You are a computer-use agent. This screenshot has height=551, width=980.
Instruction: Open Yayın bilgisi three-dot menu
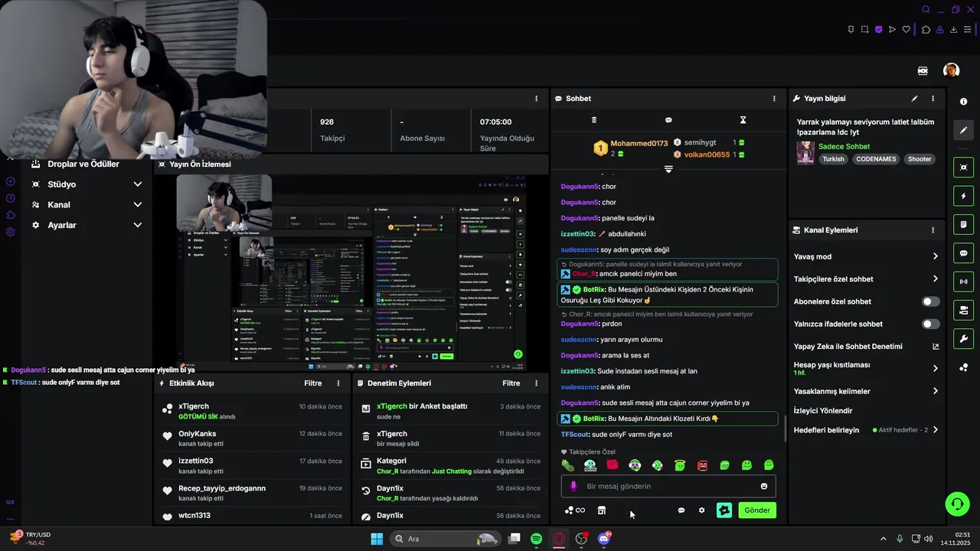coord(933,98)
